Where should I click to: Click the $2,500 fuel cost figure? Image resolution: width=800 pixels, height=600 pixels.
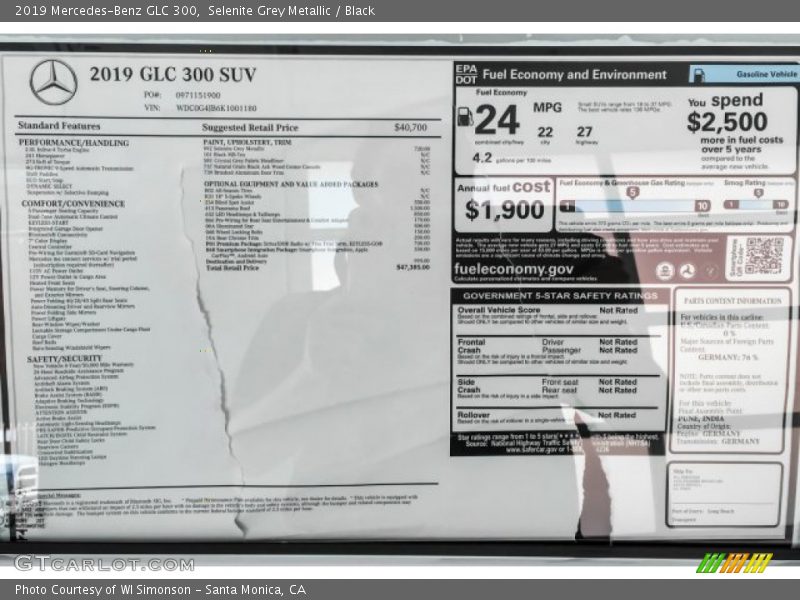coord(727,122)
